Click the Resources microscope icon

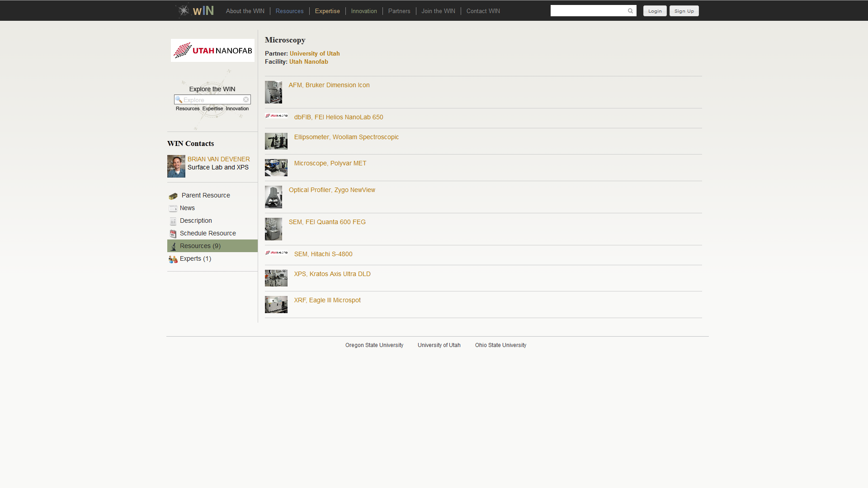[x=173, y=246]
